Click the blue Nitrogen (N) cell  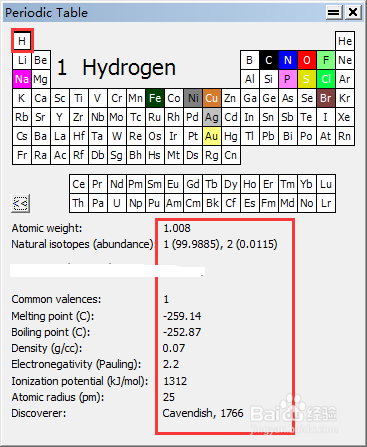pos(288,60)
